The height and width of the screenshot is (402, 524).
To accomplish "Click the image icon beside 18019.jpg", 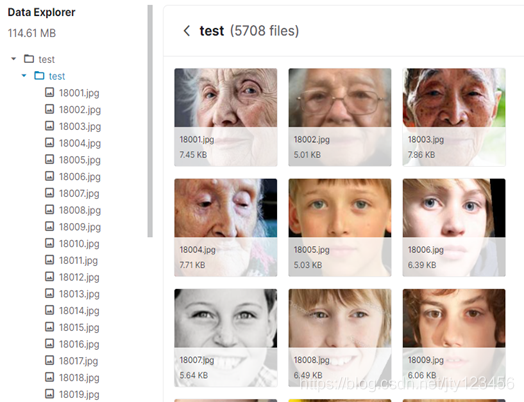I will 49,394.
